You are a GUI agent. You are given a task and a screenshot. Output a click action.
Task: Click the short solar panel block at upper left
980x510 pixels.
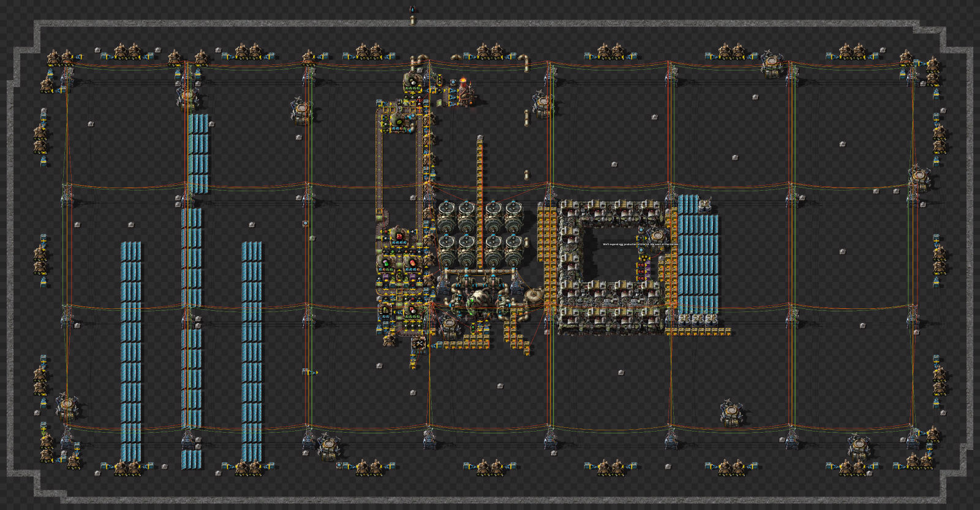click(198, 153)
